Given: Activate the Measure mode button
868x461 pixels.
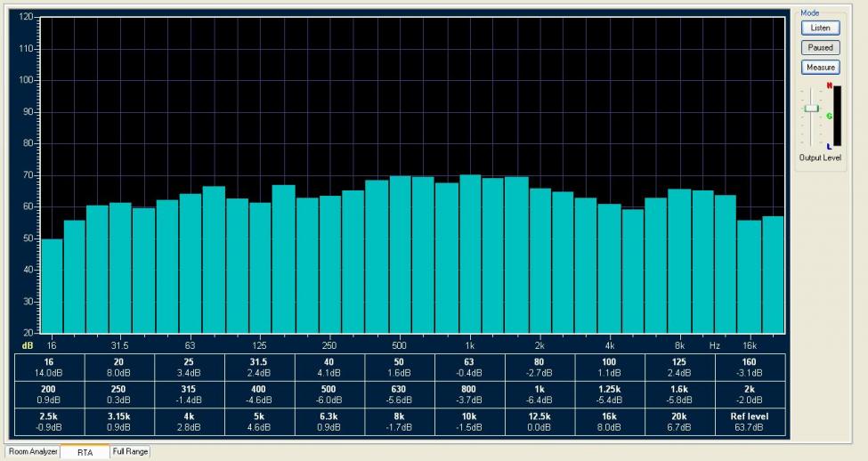Looking at the screenshot, I should pos(821,68).
